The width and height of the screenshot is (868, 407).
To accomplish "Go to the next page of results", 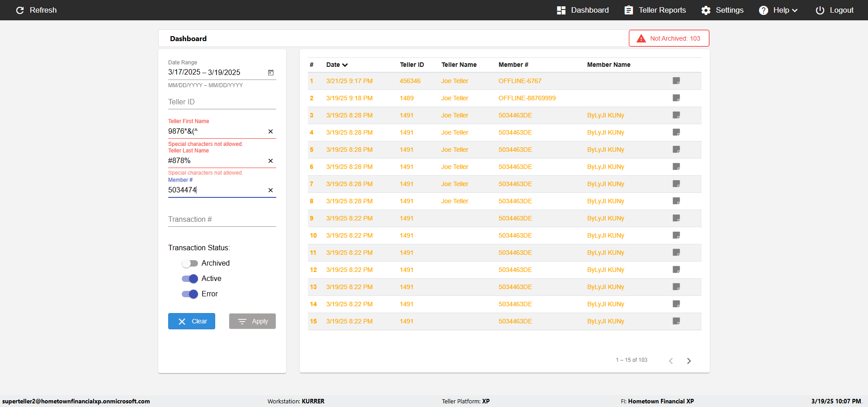I will (689, 360).
